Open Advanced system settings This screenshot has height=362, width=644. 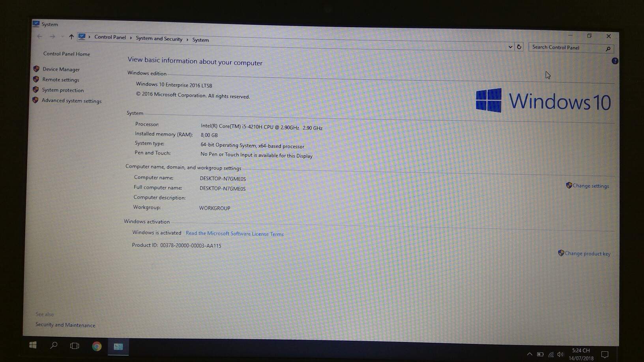[x=71, y=101]
